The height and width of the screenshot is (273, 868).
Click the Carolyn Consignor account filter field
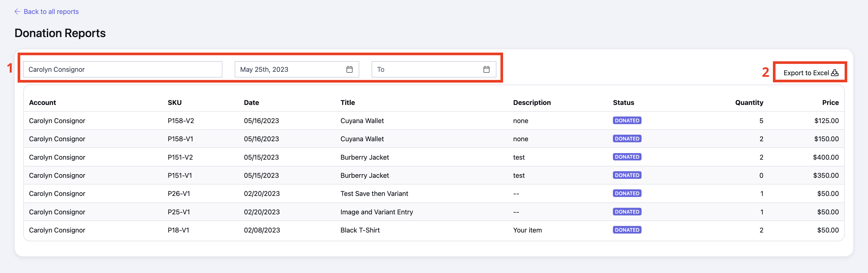click(123, 69)
